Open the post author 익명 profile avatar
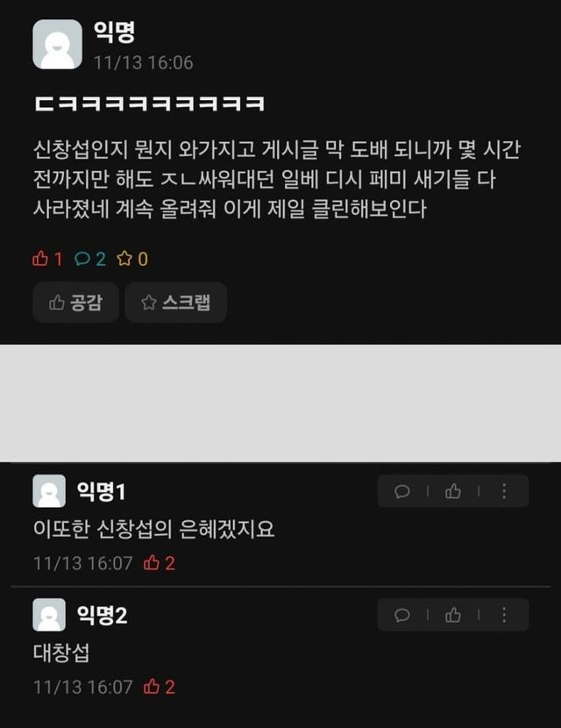Screen dimensions: 561x728 click(58, 44)
